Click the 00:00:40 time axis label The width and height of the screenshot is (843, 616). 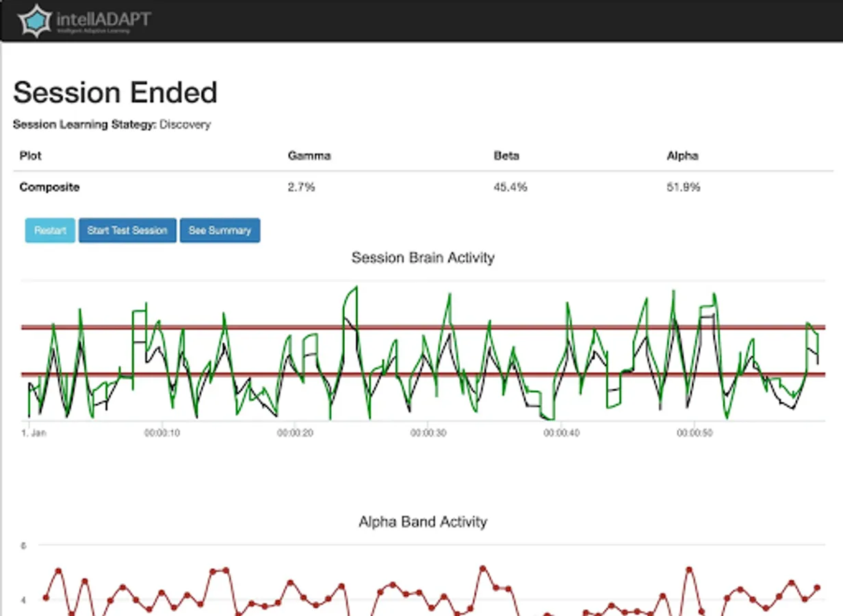pyautogui.click(x=561, y=433)
